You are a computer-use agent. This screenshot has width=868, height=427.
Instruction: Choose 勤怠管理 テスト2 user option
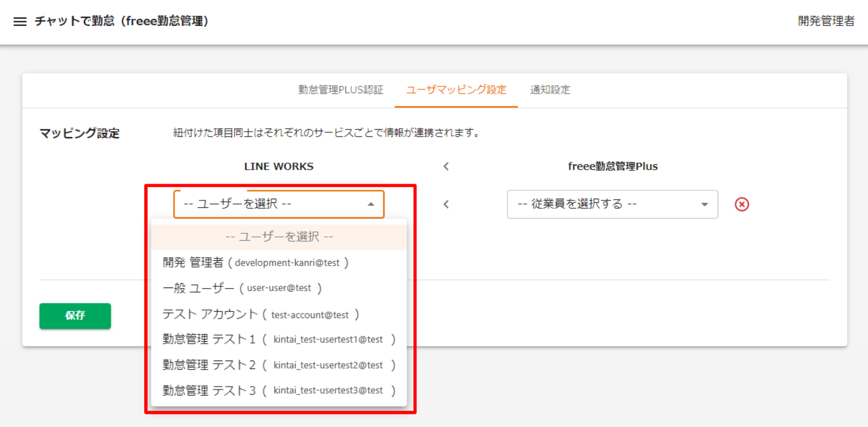[279, 365]
